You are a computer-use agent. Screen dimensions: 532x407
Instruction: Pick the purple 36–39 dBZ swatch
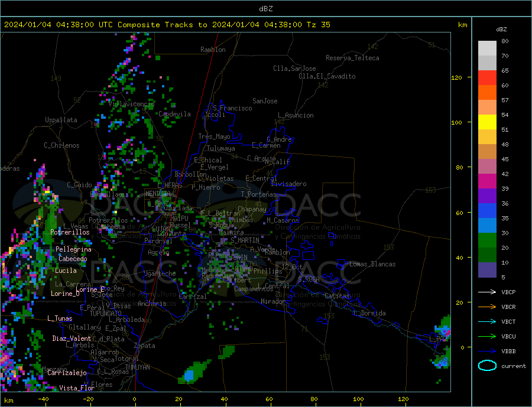[487, 196]
